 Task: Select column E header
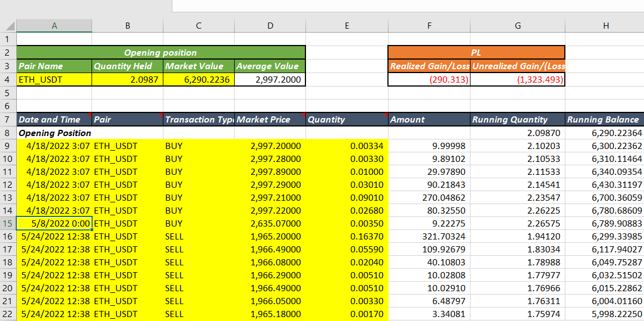(x=347, y=25)
